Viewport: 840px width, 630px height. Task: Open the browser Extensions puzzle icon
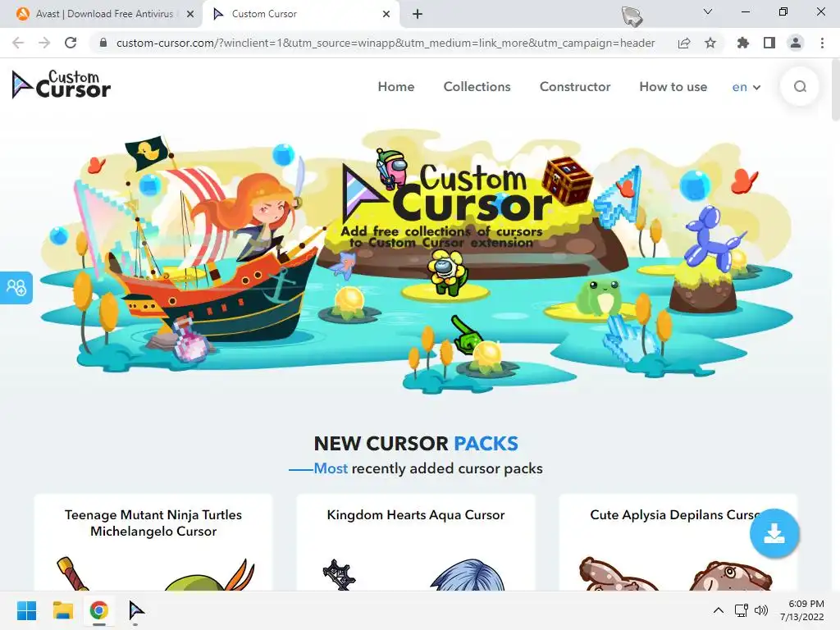click(x=742, y=43)
